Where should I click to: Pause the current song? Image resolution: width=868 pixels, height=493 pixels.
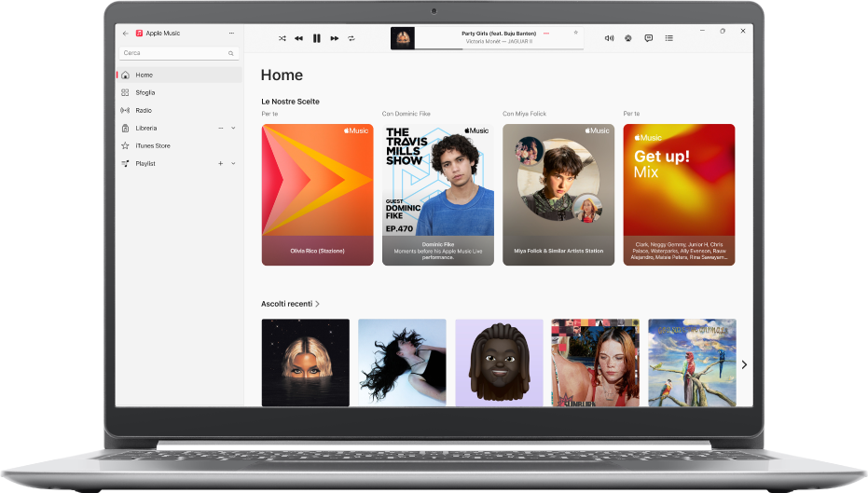[x=317, y=38]
